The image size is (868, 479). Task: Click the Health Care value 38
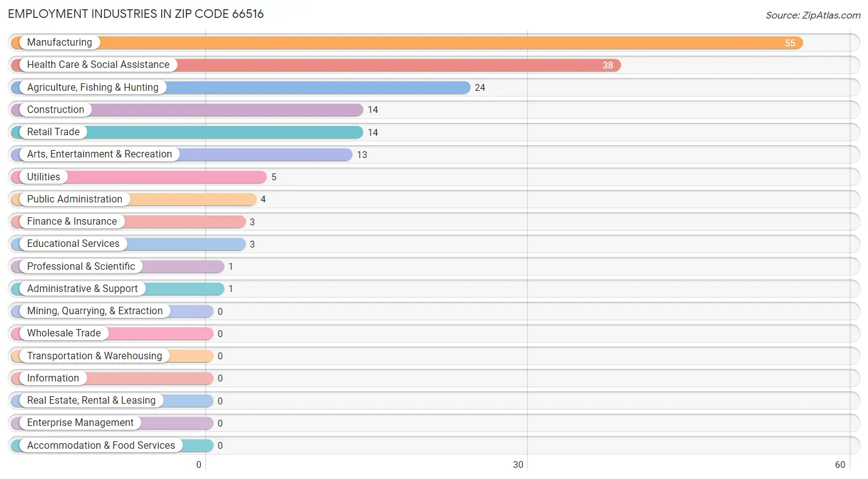607,65
